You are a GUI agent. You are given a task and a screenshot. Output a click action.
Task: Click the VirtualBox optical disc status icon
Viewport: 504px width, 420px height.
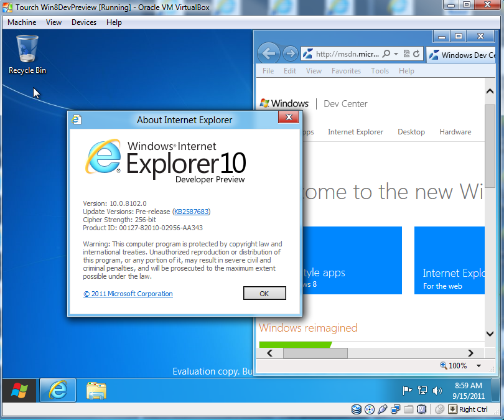[x=370, y=409]
